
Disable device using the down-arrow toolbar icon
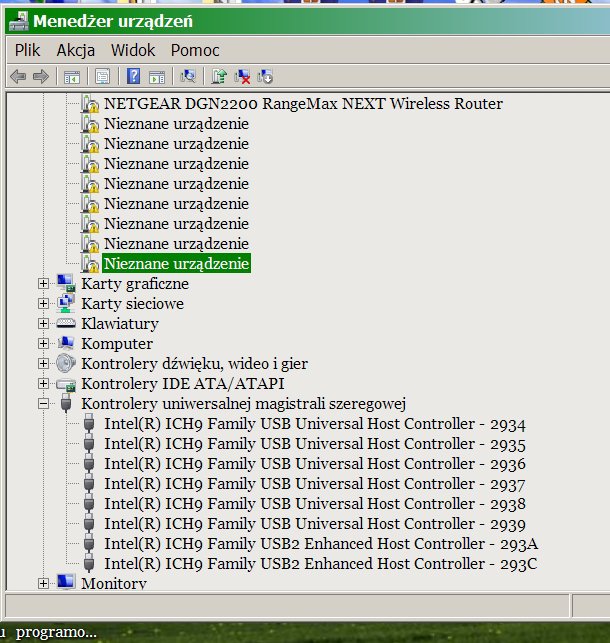pos(265,76)
